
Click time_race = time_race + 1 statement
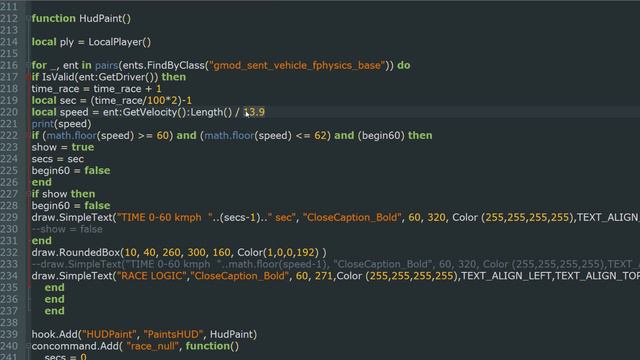pos(96,89)
